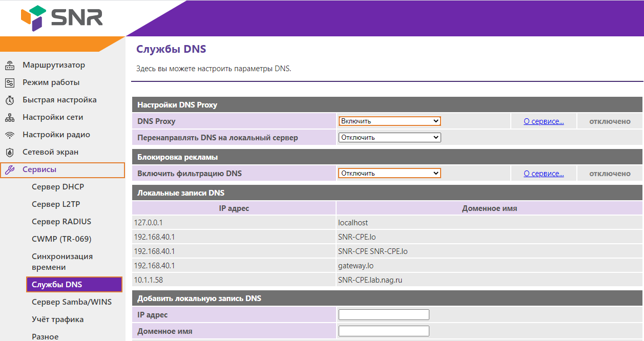
Task: Open the DNS Proxy dropdown
Action: coord(389,121)
